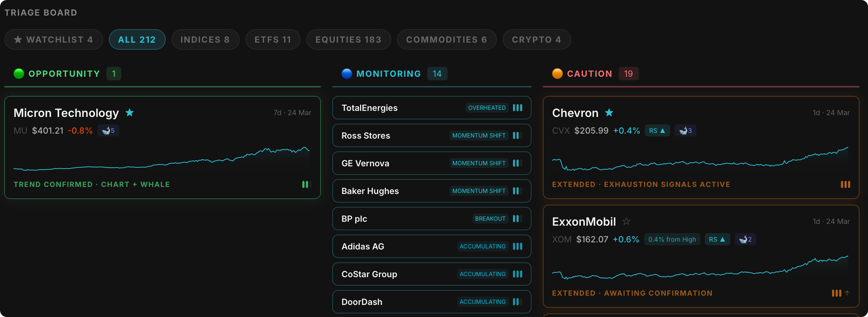The width and height of the screenshot is (868, 317).
Task: Click the XOM $162.07 price
Action: [592, 239]
